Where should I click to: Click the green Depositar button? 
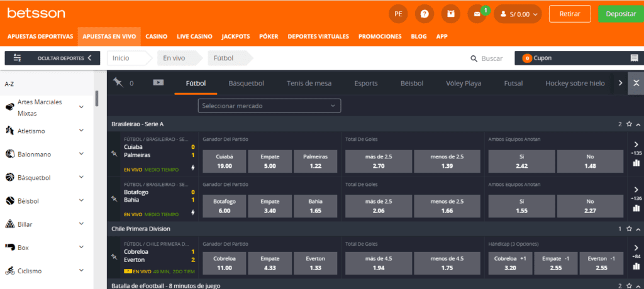coord(620,13)
